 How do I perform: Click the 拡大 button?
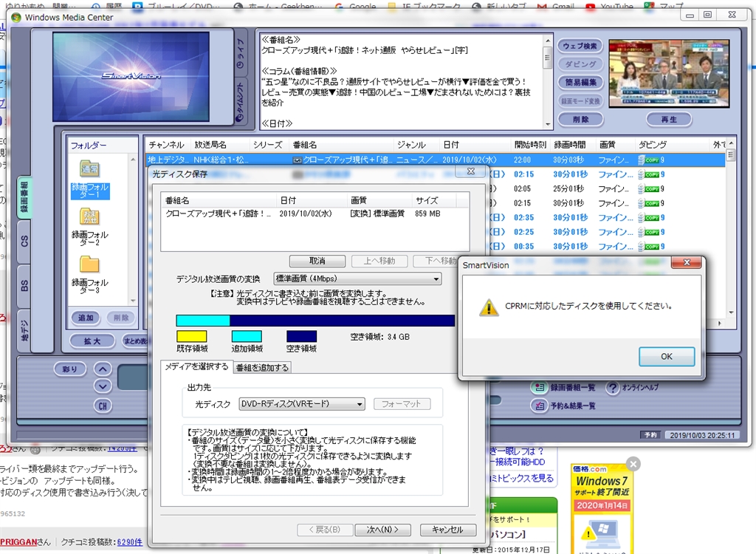pyautogui.click(x=92, y=341)
